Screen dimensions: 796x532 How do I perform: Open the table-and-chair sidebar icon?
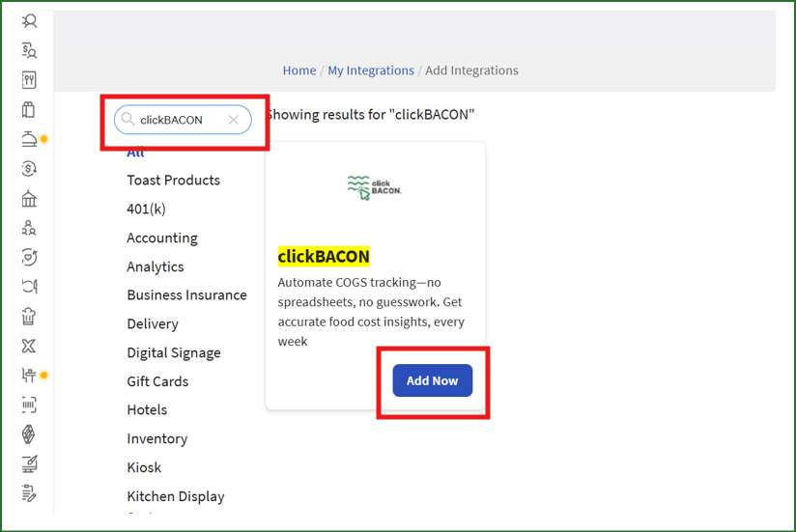tap(29, 376)
